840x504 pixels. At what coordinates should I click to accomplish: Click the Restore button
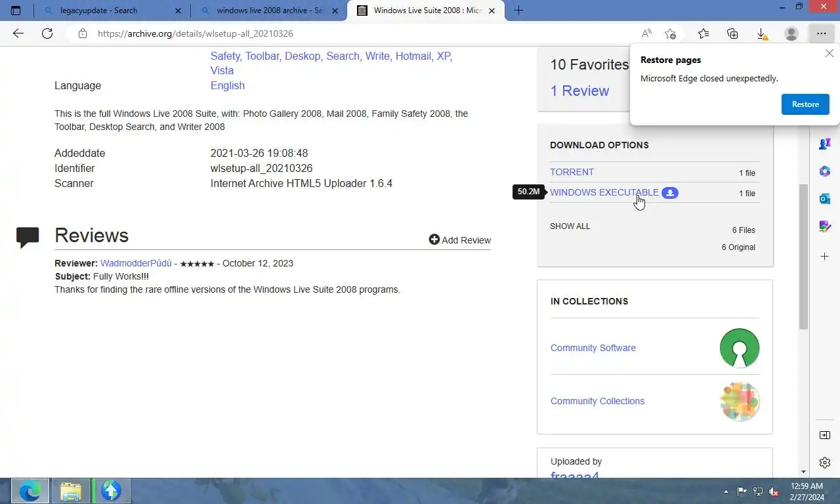coord(805,104)
